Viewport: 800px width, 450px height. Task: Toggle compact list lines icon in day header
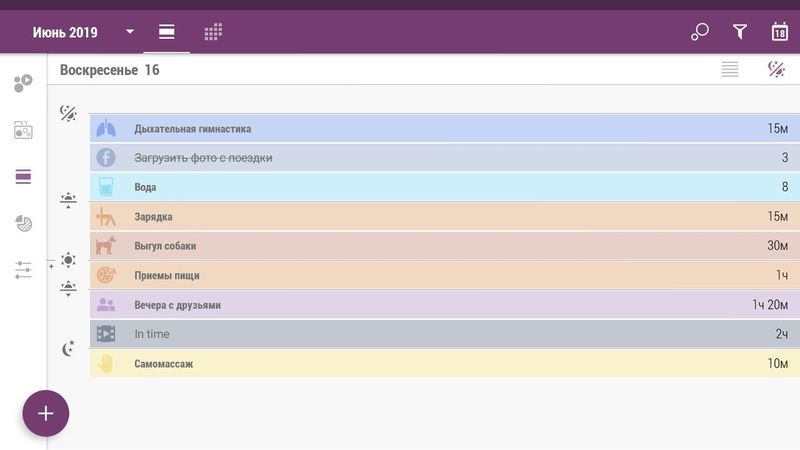click(730, 69)
